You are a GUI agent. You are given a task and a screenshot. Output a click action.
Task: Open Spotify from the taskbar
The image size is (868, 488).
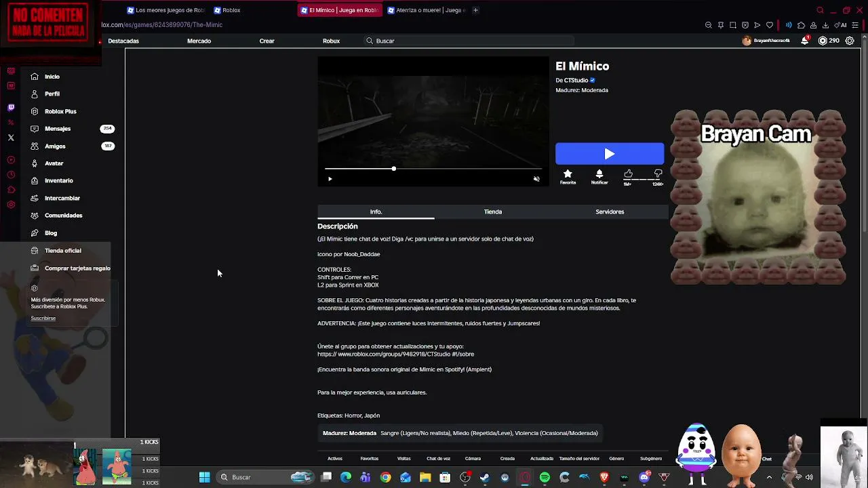click(545, 477)
